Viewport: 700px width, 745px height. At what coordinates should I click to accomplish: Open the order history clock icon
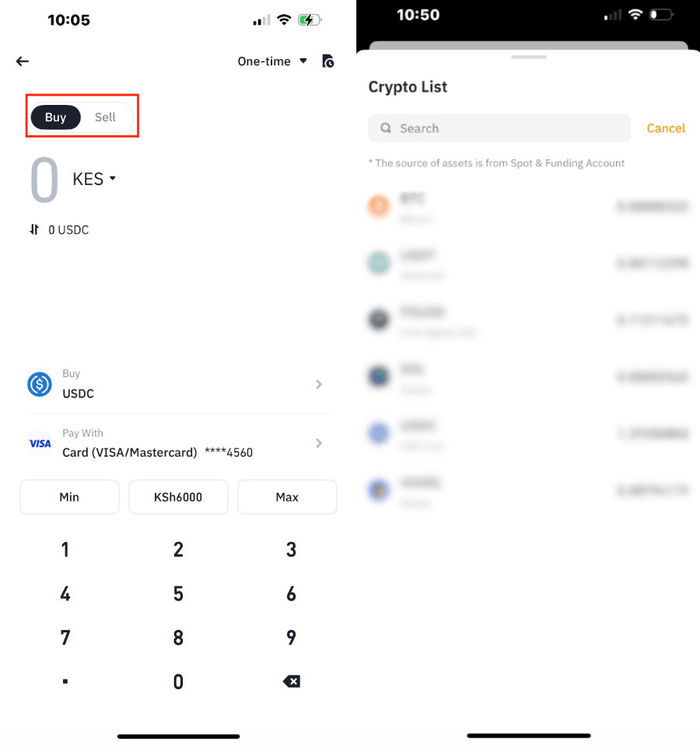[328, 61]
